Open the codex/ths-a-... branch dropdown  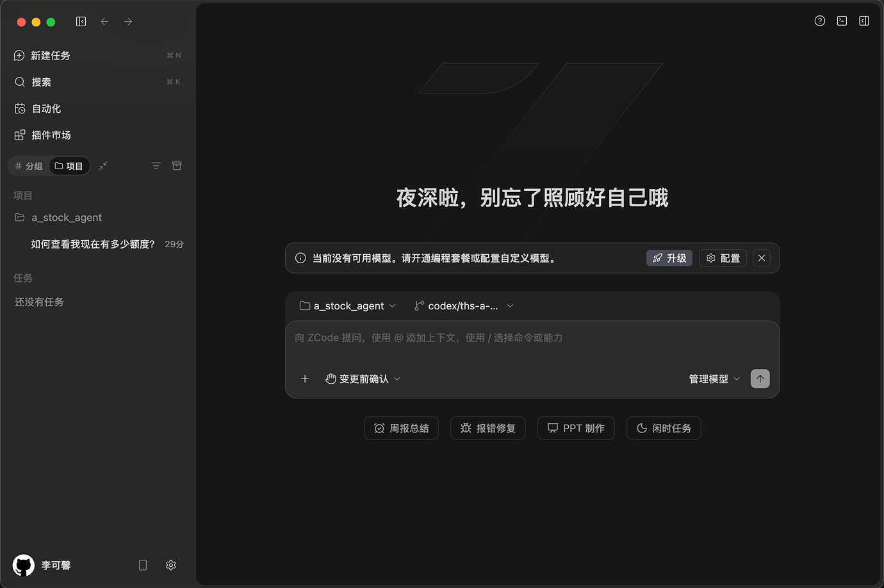(x=464, y=306)
